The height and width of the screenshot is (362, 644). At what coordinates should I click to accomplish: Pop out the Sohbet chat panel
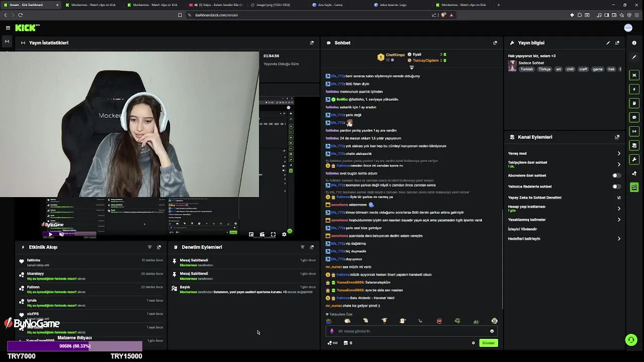coord(495,43)
